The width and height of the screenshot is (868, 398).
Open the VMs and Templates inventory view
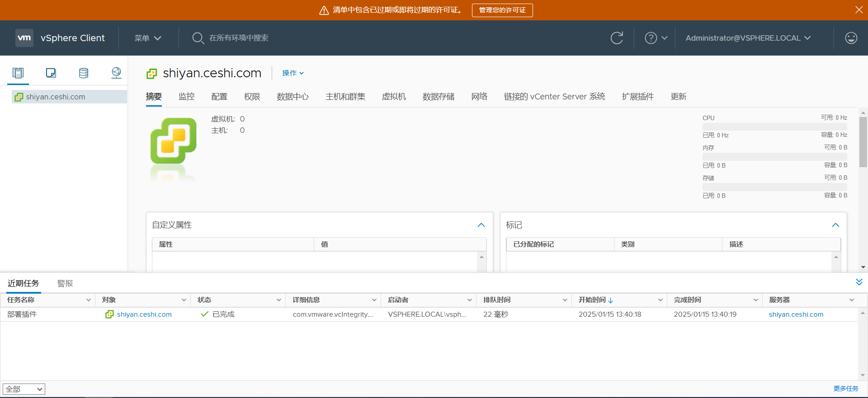(51, 73)
